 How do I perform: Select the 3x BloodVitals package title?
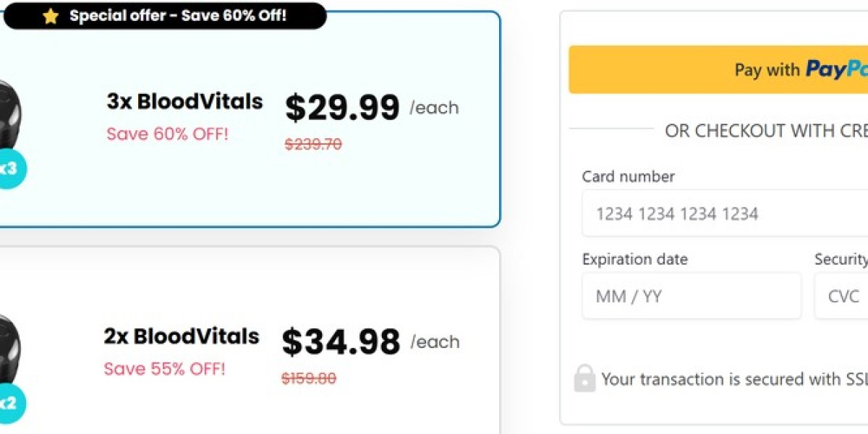click(184, 102)
